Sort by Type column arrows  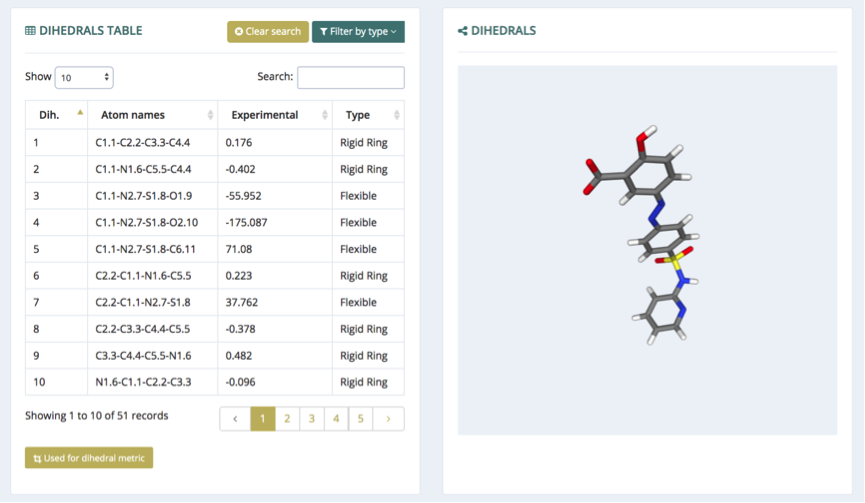(397, 115)
